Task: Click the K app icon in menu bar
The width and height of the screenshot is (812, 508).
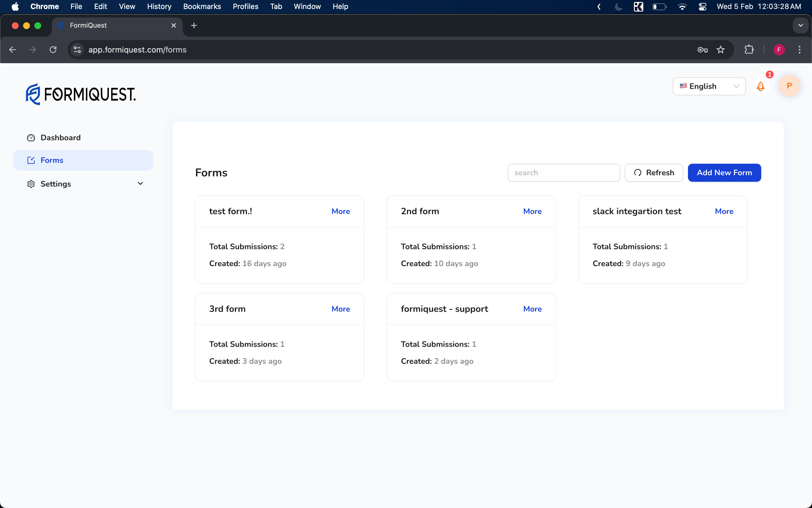Action: (x=638, y=6)
